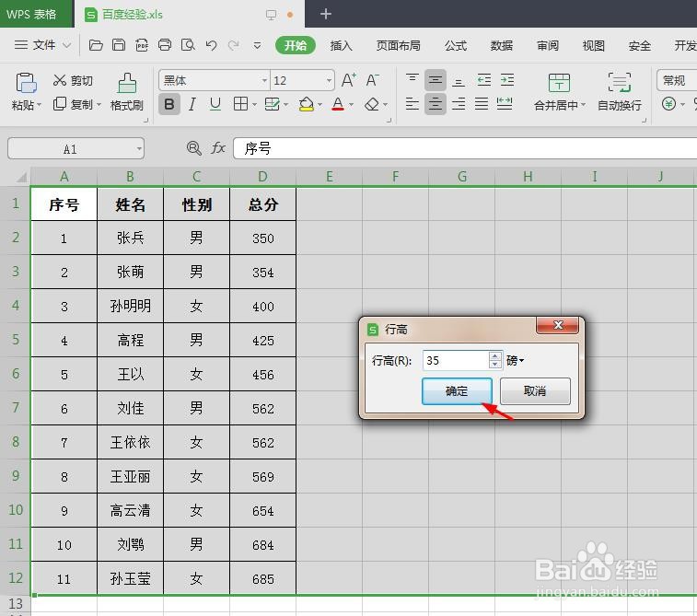Open the font name dropdown (黑体)
Viewport: 697px width, 616px height.
pyautogui.click(x=264, y=80)
